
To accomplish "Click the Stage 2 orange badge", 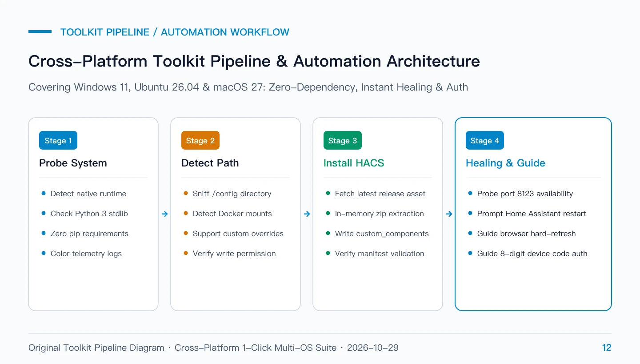I will 200,141.
